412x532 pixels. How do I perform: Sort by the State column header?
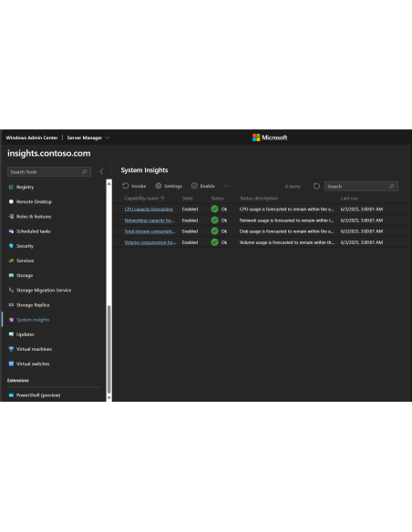(188, 199)
